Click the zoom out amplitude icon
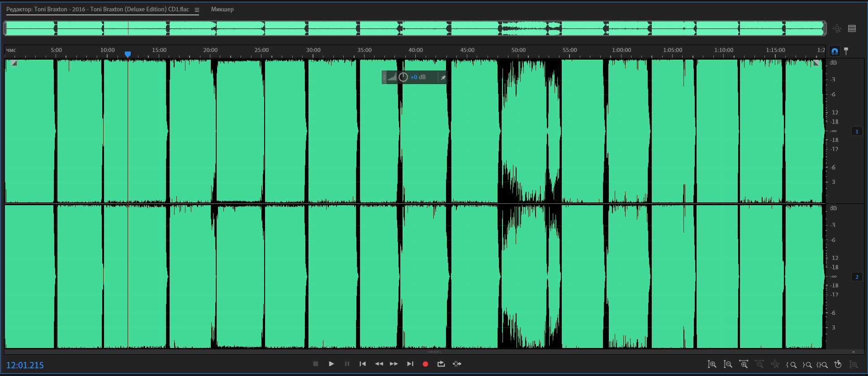The height and width of the screenshot is (376, 868). 728,364
